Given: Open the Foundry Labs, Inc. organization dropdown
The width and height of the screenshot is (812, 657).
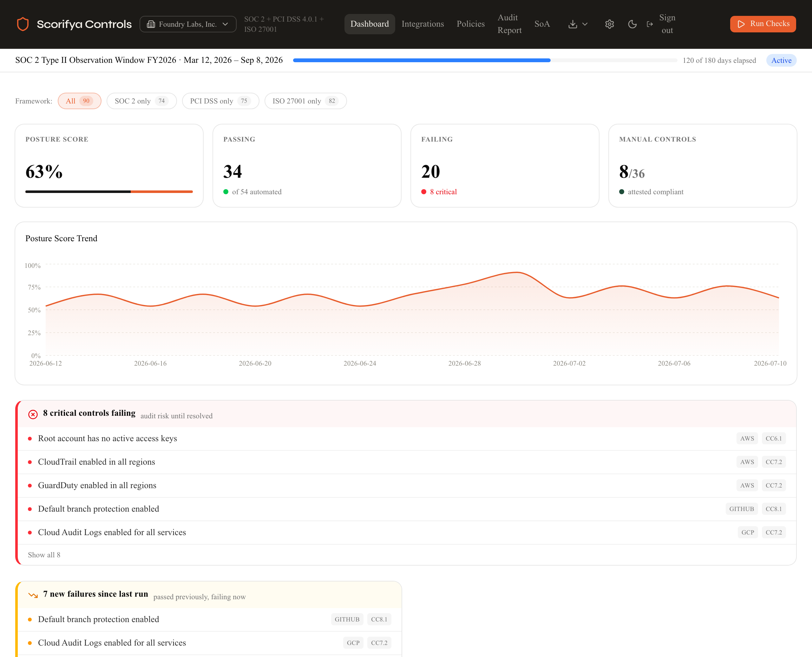Looking at the screenshot, I should click(188, 24).
